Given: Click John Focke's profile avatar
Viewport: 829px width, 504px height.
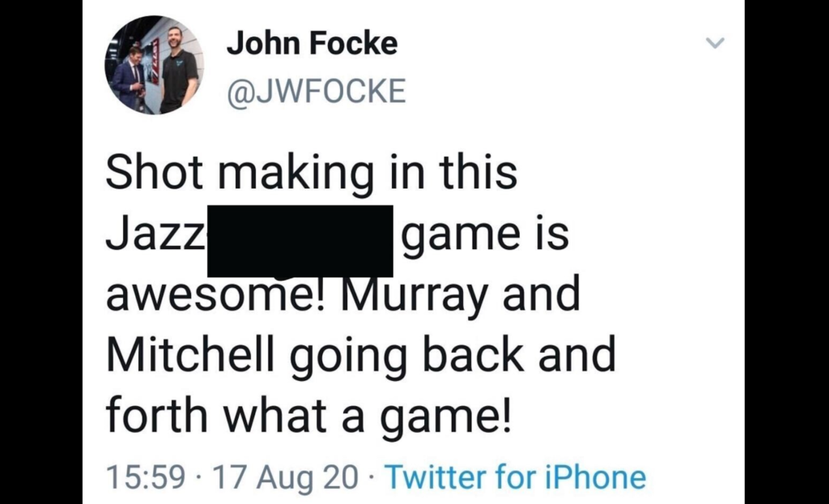Looking at the screenshot, I should 154,66.
